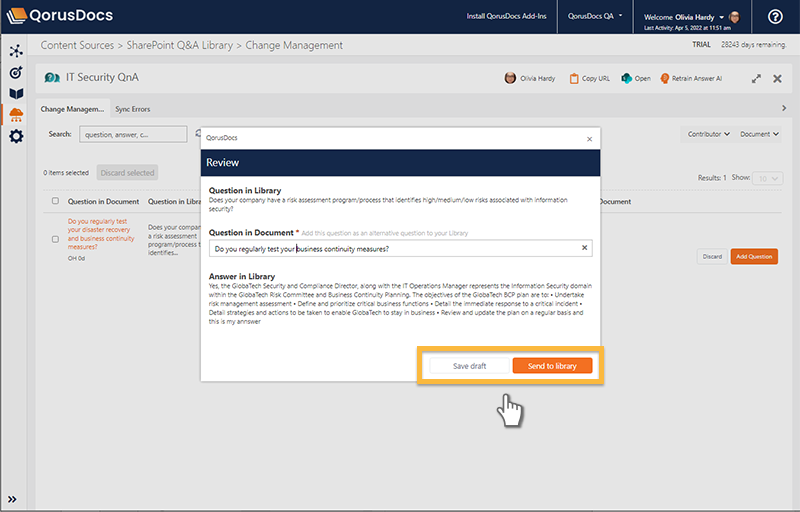Open the help question mark icon

pyautogui.click(x=775, y=17)
